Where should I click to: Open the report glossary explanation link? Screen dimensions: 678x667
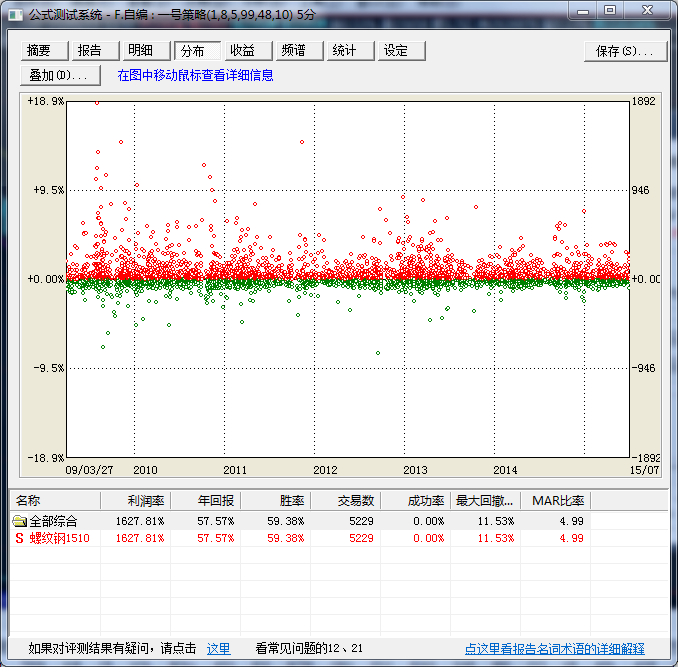click(554, 649)
